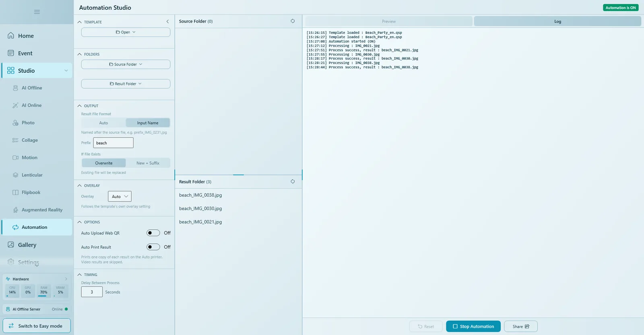Collapse the OVERLAY section
This screenshot has width=644, height=335.
(x=80, y=185)
